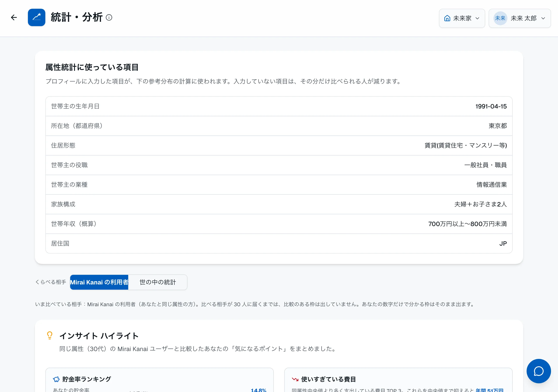This screenshot has height=392, width=558.
Task: Click the 東京都 value
Action: tap(498, 126)
